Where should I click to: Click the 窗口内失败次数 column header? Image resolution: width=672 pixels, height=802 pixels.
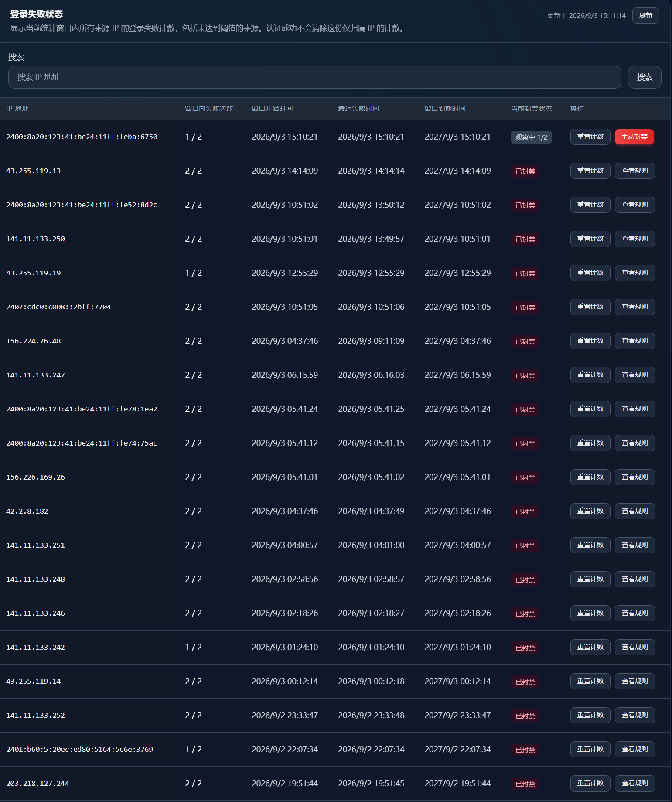pyautogui.click(x=209, y=109)
